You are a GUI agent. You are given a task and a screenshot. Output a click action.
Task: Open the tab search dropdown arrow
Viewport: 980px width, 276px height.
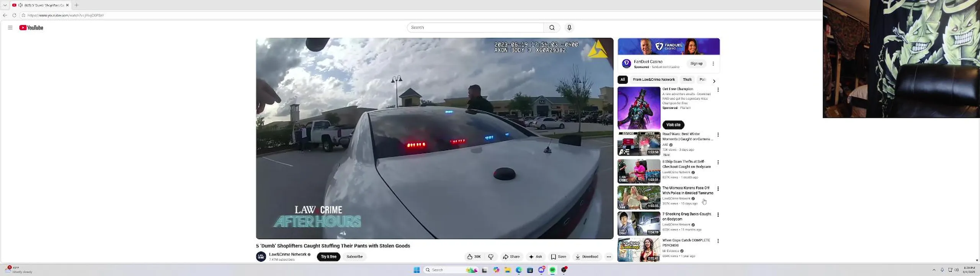[x=5, y=5]
